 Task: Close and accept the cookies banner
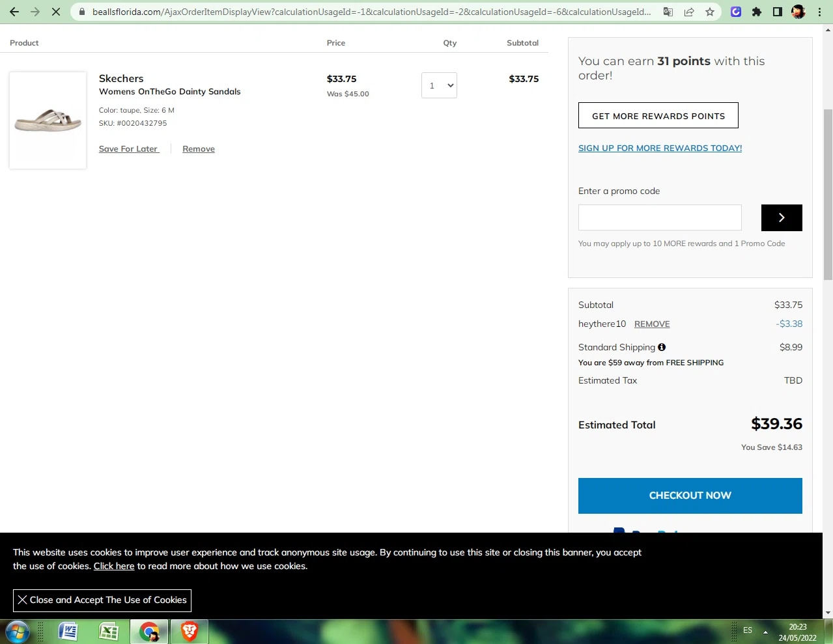pyautogui.click(x=102, y=600)
